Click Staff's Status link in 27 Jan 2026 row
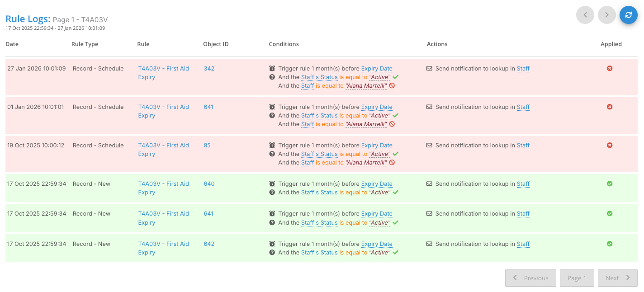Viewport: 644px width, 292px height. click(319, 77)
